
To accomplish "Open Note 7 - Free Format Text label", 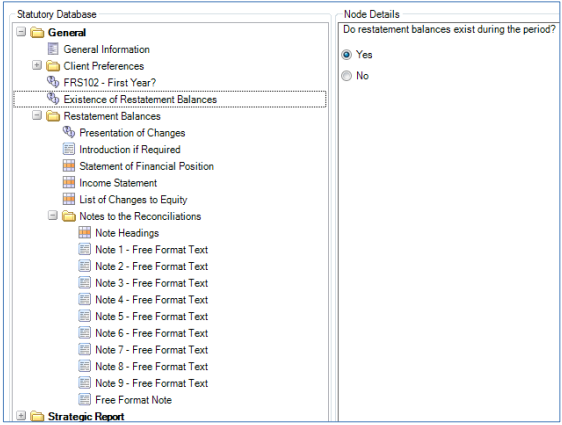I will [152, 350].
